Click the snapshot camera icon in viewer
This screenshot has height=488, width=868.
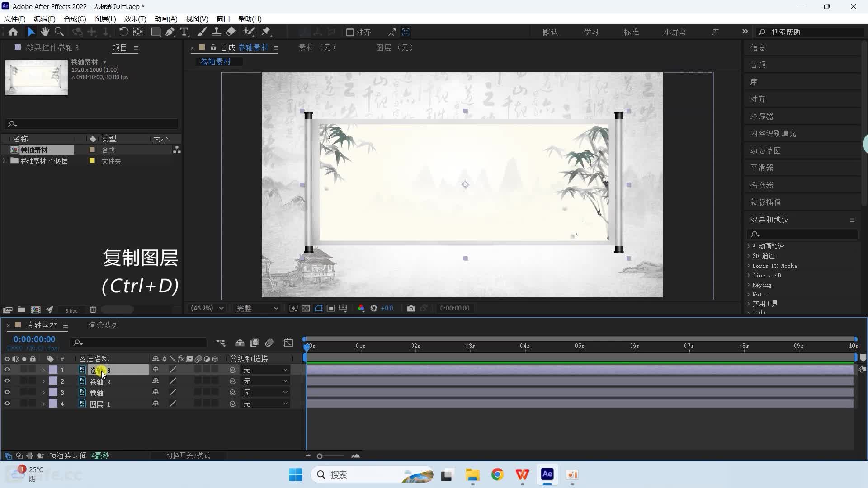point(411,308)
